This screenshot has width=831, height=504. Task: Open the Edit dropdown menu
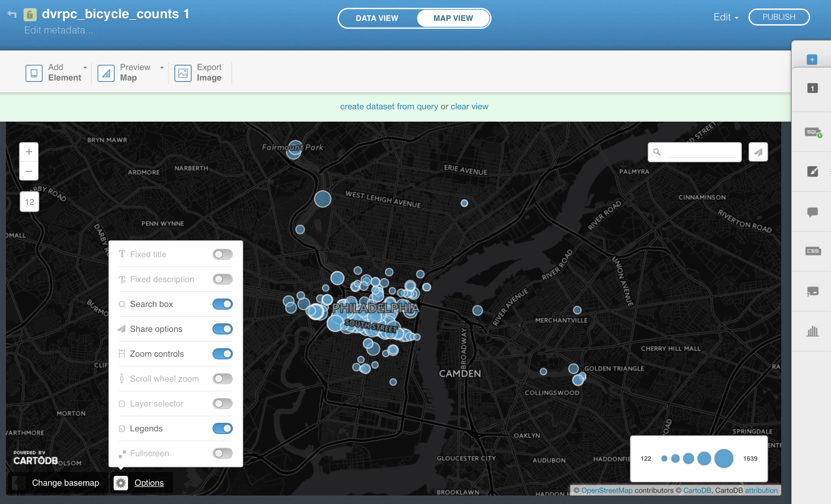tap(726, 17)
